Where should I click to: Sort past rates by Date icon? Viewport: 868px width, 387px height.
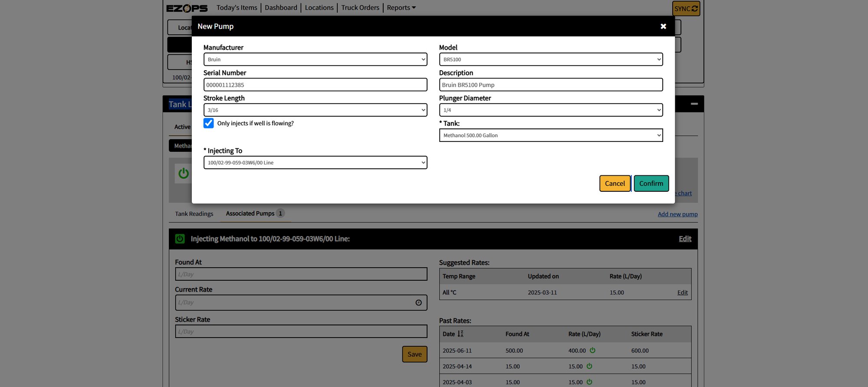pos(460,334)
